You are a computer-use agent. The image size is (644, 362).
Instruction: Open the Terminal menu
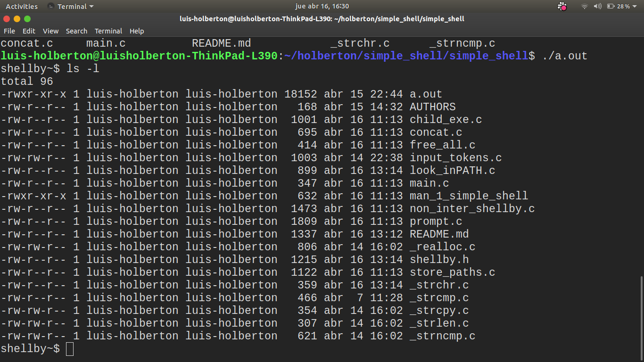(108, 31)
